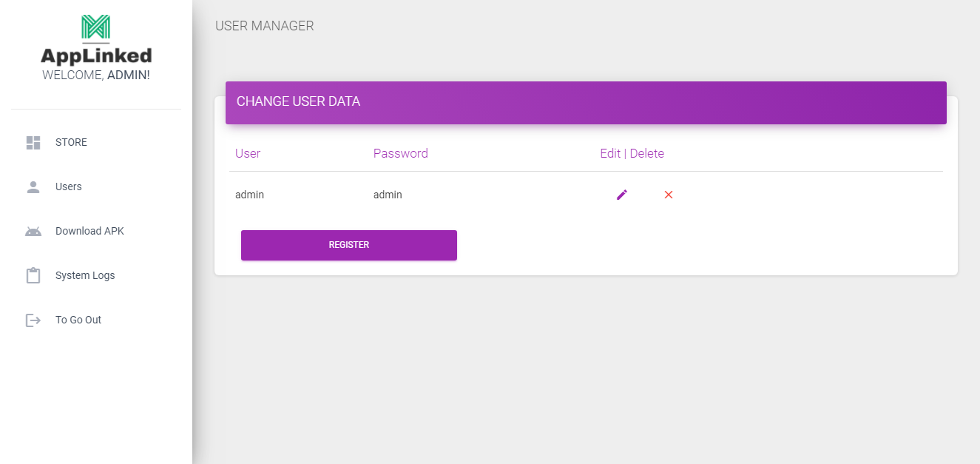Click the Password column header
Screen dimensions: 980x464
pos(400,154)
